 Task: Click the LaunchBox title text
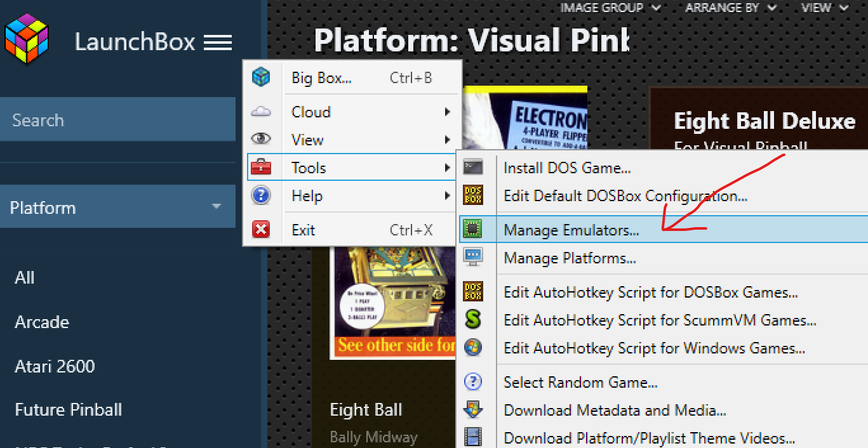[x=135, y=42]
